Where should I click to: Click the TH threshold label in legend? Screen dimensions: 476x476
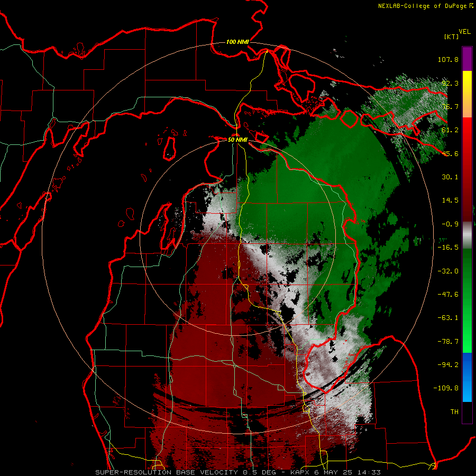(454, 412)
